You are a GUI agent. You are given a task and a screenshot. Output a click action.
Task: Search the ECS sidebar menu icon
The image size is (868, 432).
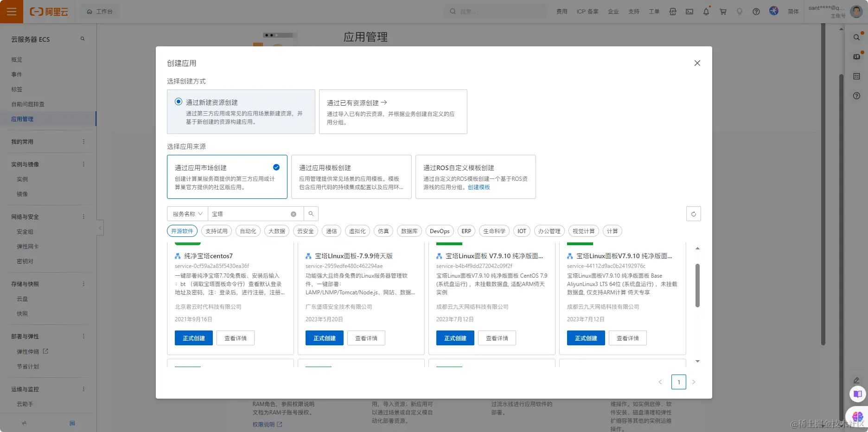point(83,39)
